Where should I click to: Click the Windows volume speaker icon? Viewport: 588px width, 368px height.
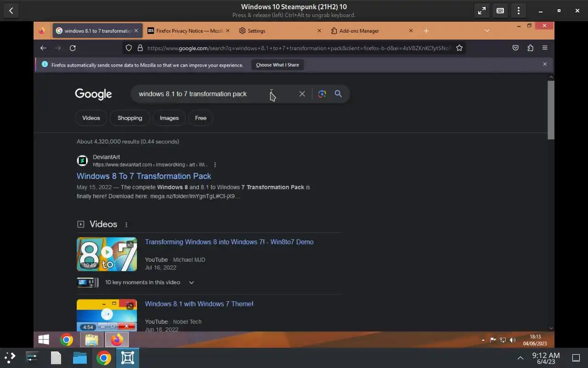[x=513, y=340]
